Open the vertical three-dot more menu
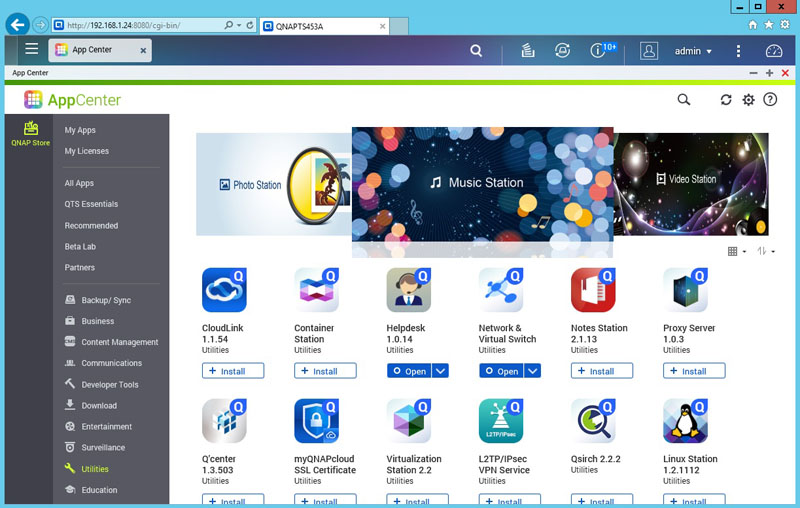Screen dimensions: 800x508 (x=738, y=50)
